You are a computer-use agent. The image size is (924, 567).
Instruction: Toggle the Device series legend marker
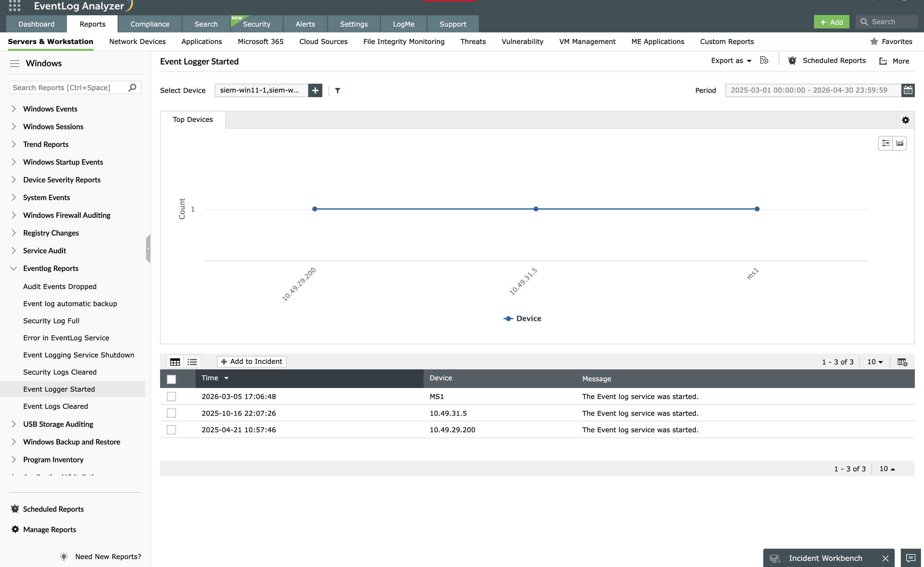pyautogui.click(x=508, y=318)
